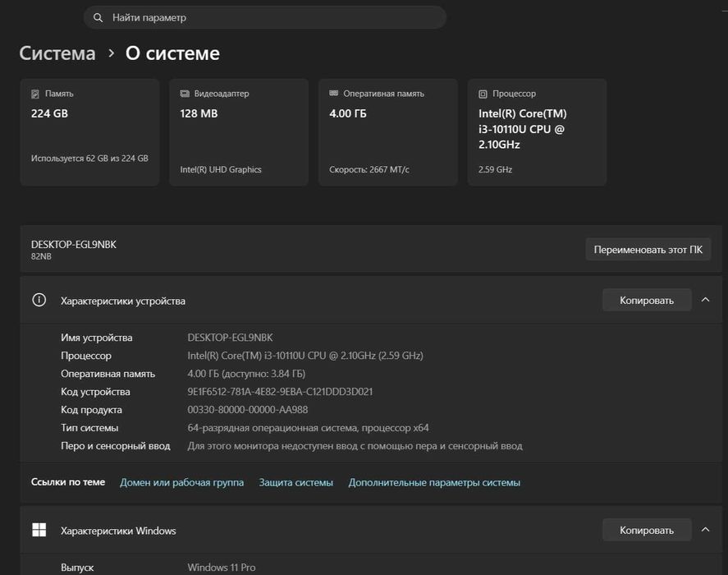Viewport: 728px width, 575px height.
Task: Click the Ссылки по теме label
Action: (68, 482)
